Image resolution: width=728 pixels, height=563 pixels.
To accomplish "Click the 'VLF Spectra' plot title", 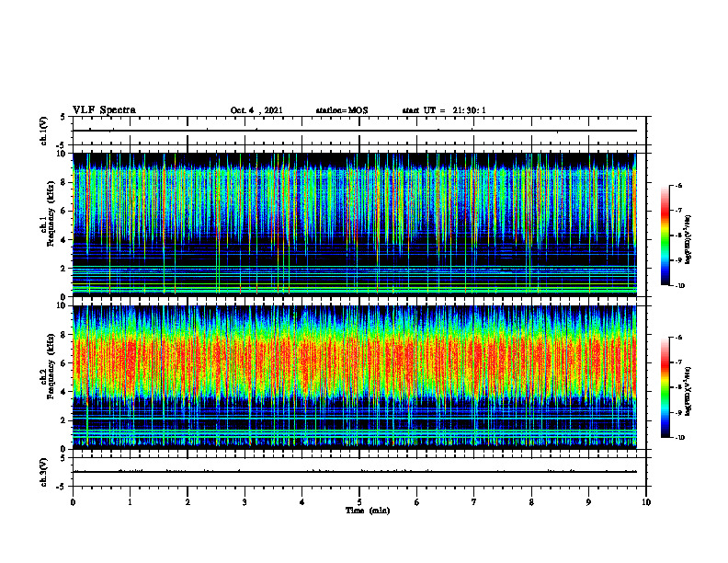I will (104, 110).
